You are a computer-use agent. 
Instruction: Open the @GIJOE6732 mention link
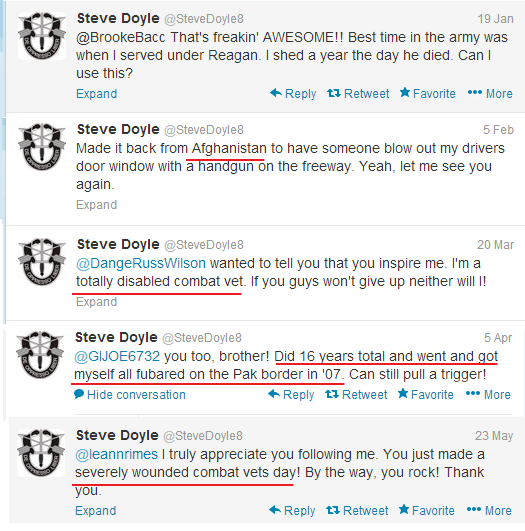coord(117,356)
